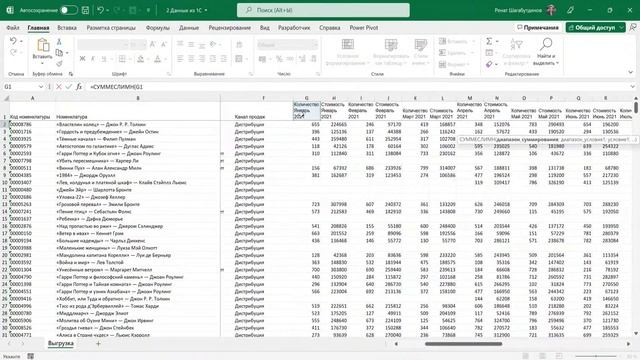Click the Примечания button
640x360 pixels.
coord(538,27)
